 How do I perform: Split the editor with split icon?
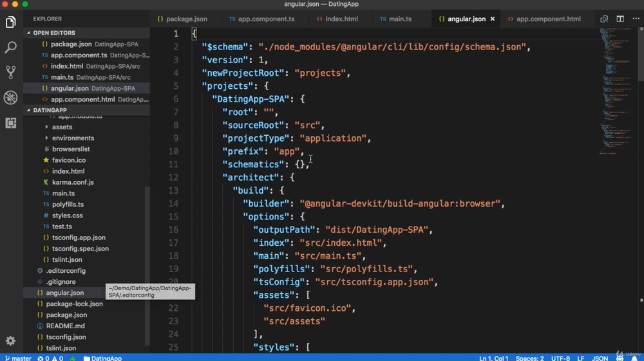point(620,19)
